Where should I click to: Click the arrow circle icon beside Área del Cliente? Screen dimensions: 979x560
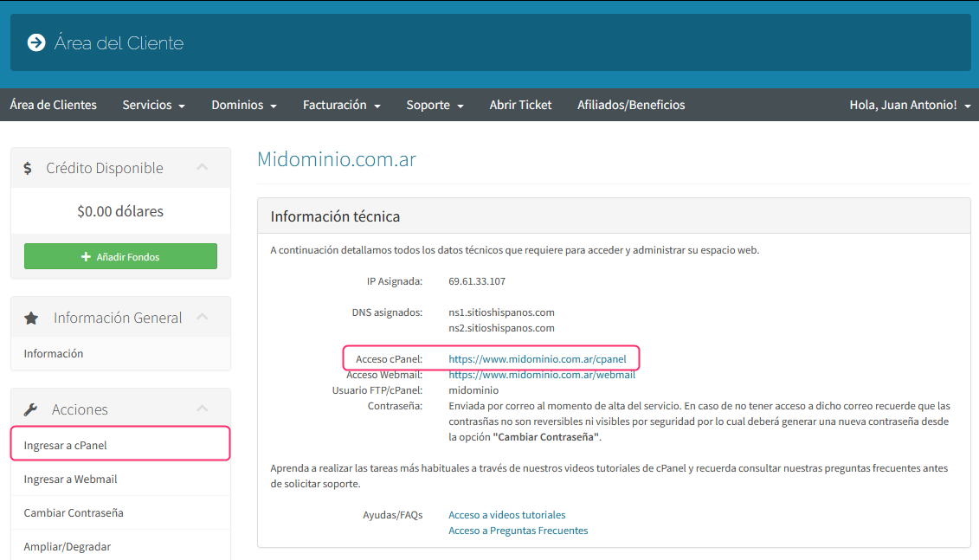[x=36, y=42]
